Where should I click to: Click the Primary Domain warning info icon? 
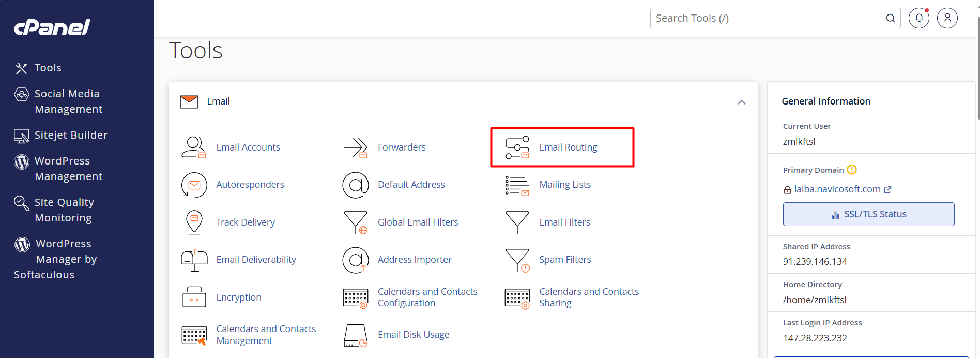click(x=852, y=170)
